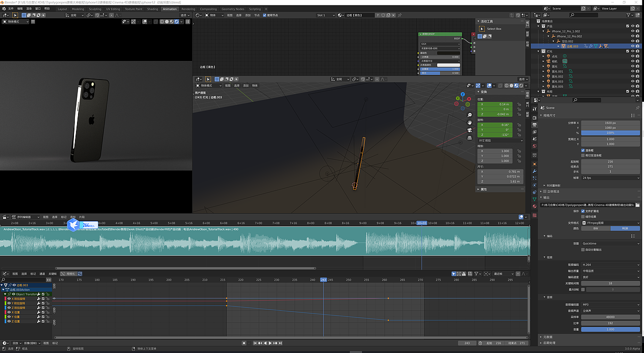Hide 边框.003 in outliner with eye icon
Screen dimensions: 644x353
click(x=632, y=46)
